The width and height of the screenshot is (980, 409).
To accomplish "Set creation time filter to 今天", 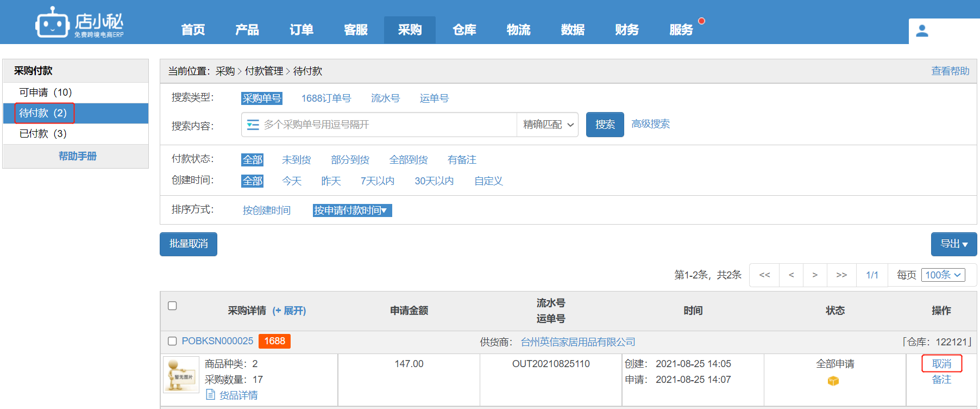I will [292, 181].
